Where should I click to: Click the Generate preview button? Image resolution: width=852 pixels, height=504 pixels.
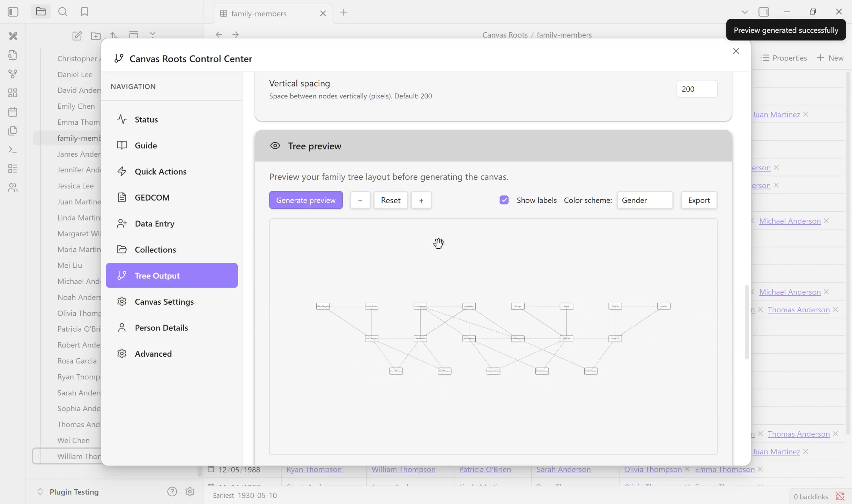coord(306,200)
